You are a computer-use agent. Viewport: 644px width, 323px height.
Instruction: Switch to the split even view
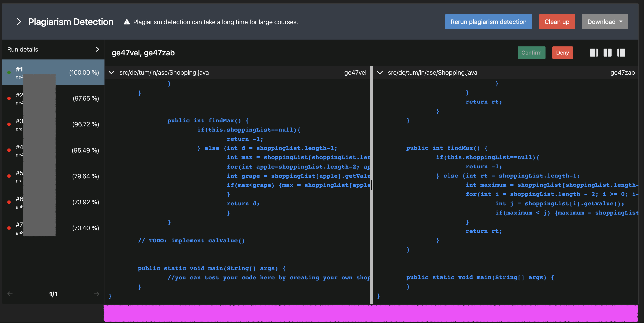tap(608, 53)
